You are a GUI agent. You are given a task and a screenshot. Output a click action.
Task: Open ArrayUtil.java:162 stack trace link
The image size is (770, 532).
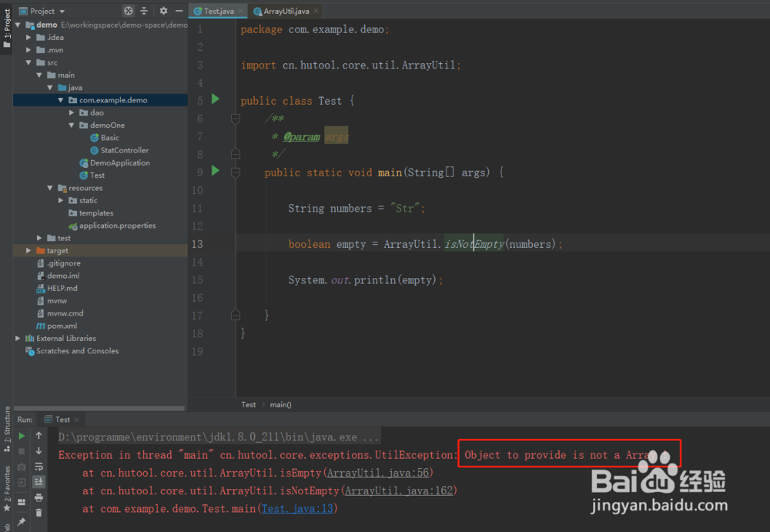click(x=399, y=490)
